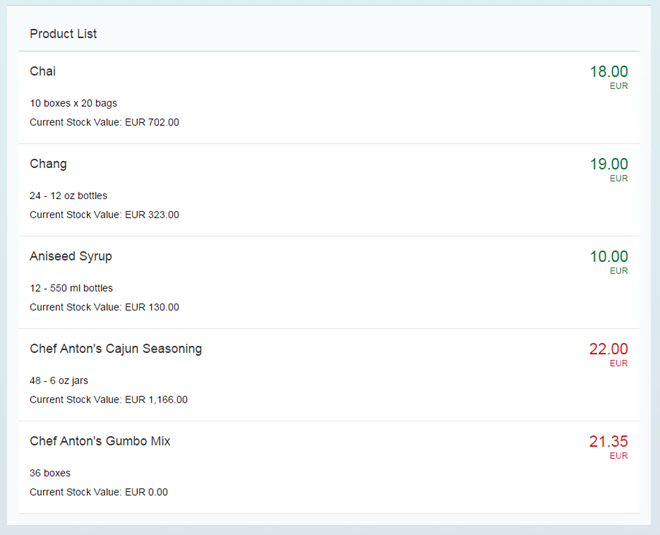The width and height of the screenshot is (660, 535).
Task: Click the red 21.35 EUR price
Action: [608, 441]
